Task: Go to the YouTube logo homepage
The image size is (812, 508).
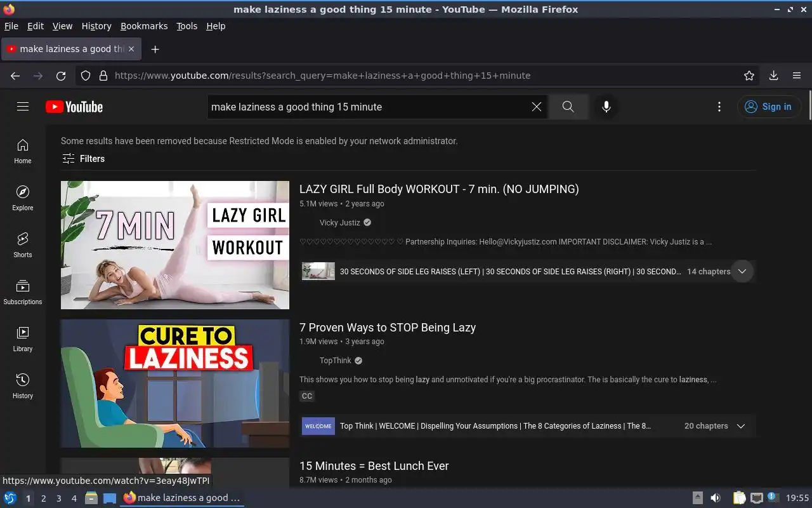Action: click(x=74, y=107)
